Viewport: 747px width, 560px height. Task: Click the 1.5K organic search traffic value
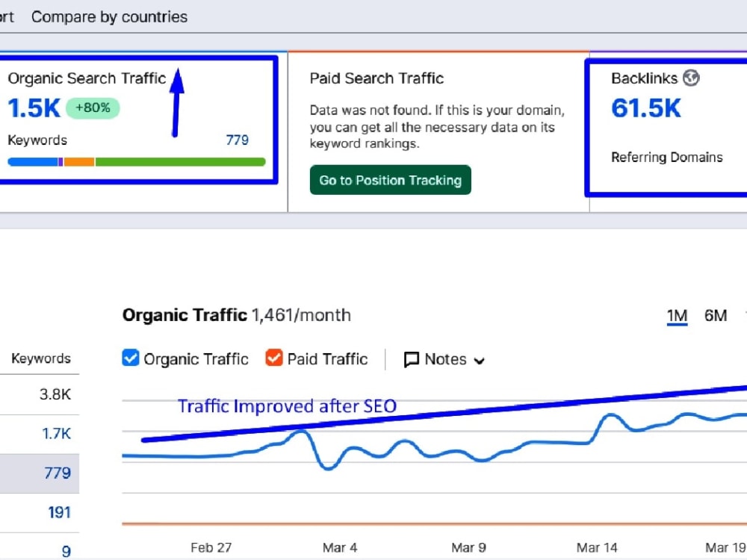(34, 108)
